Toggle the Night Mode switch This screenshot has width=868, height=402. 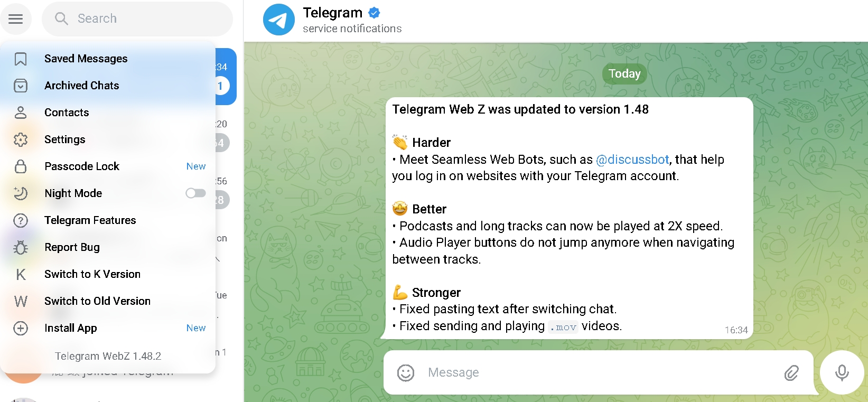[195, 193]
